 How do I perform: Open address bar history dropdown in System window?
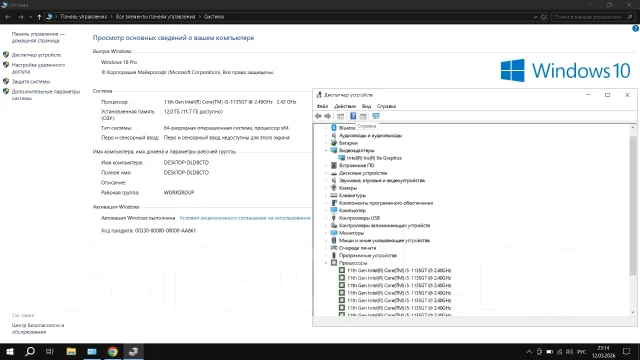pyautogui.click(x=536, y=17)
